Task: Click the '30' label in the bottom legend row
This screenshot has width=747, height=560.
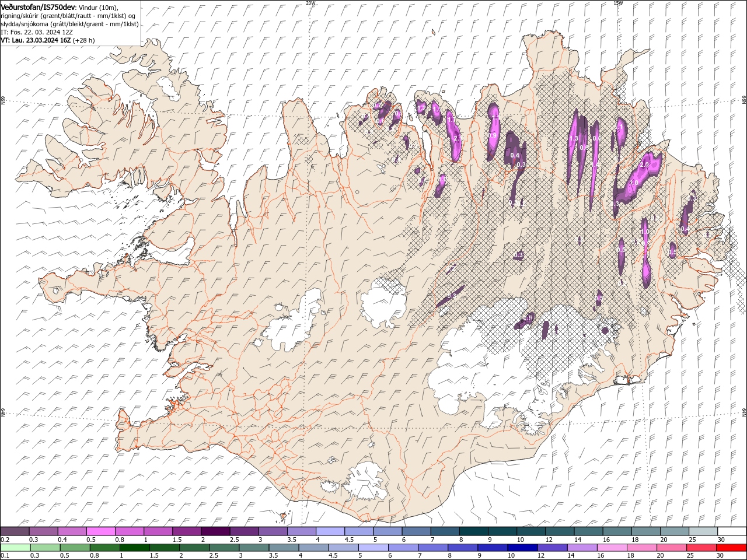Action: tap(721, 556)
